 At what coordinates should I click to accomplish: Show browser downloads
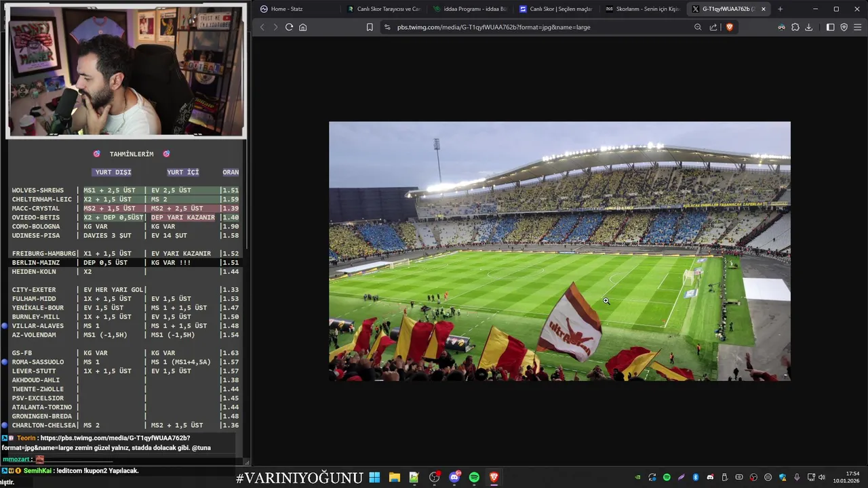808,27
